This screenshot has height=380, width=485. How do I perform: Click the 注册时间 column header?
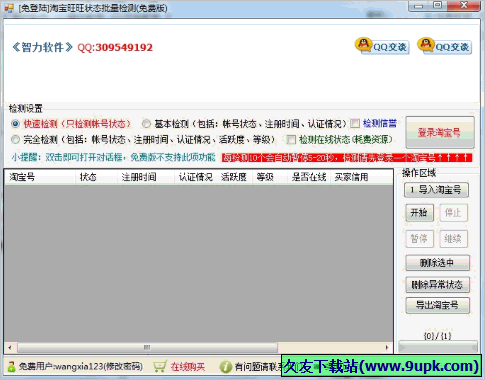tap(146, 177)
